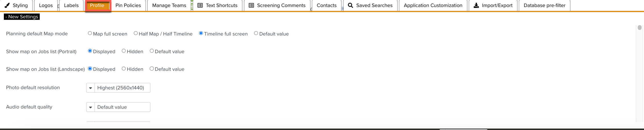This screenshot has height=130, width=644.
Task: Choose Half Map / Half Timeline mode
Action: coord(136,33)
